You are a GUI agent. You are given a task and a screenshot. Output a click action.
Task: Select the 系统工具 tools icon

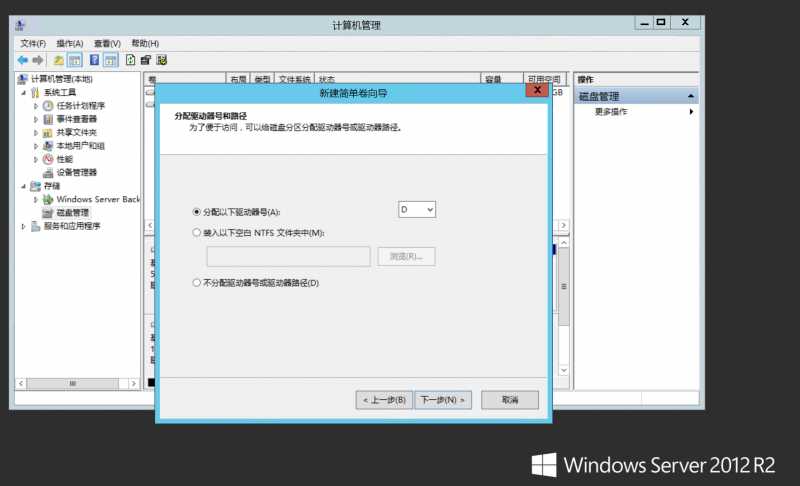35,92
